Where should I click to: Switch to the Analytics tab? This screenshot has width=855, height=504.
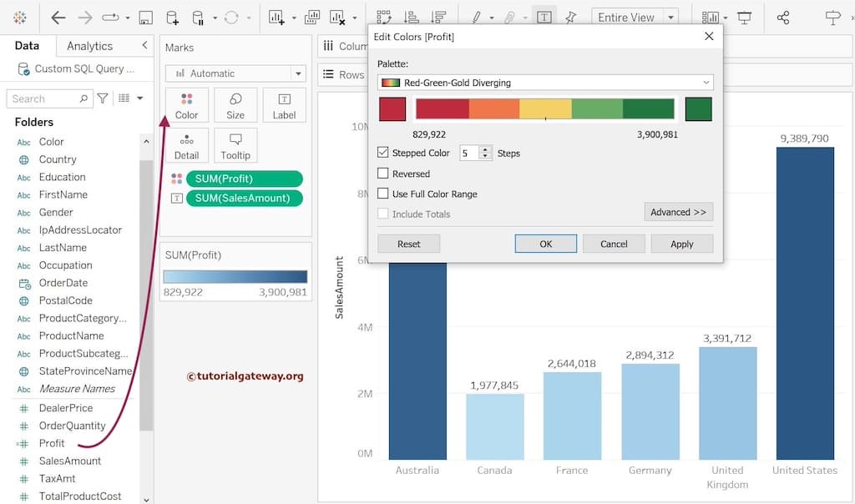(89, 46)
